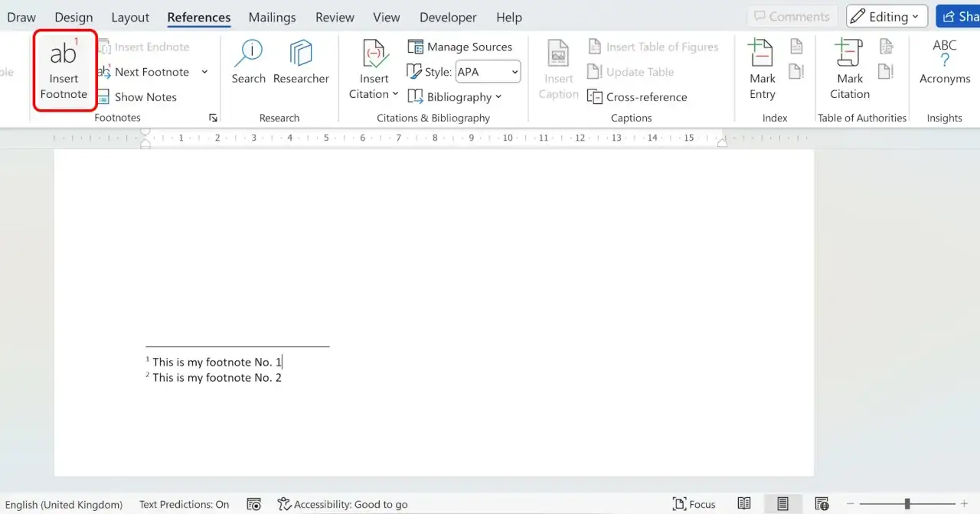Click the Update Index icon
Screen dimensions: 980x514
pyautogui.click(x=796, y=72)
